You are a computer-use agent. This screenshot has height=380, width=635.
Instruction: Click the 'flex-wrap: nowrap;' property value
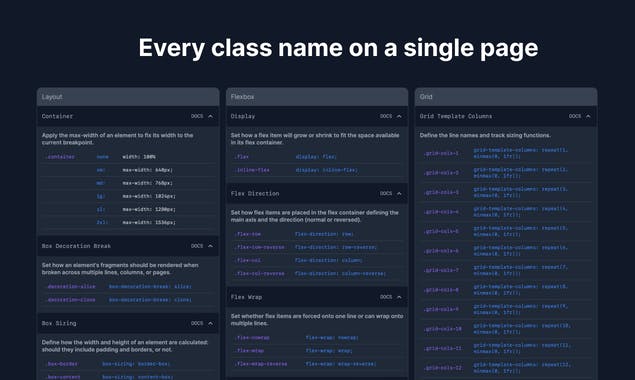(332, 337)
